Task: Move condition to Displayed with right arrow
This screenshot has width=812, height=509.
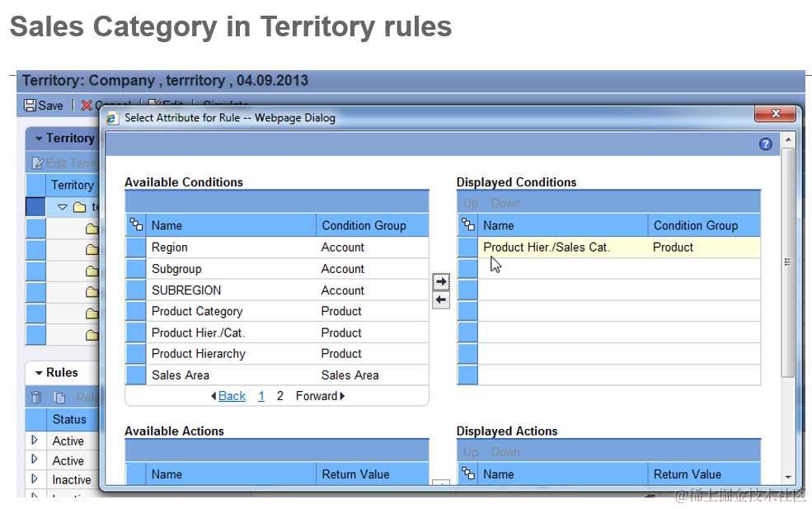Action: (441, 281)
